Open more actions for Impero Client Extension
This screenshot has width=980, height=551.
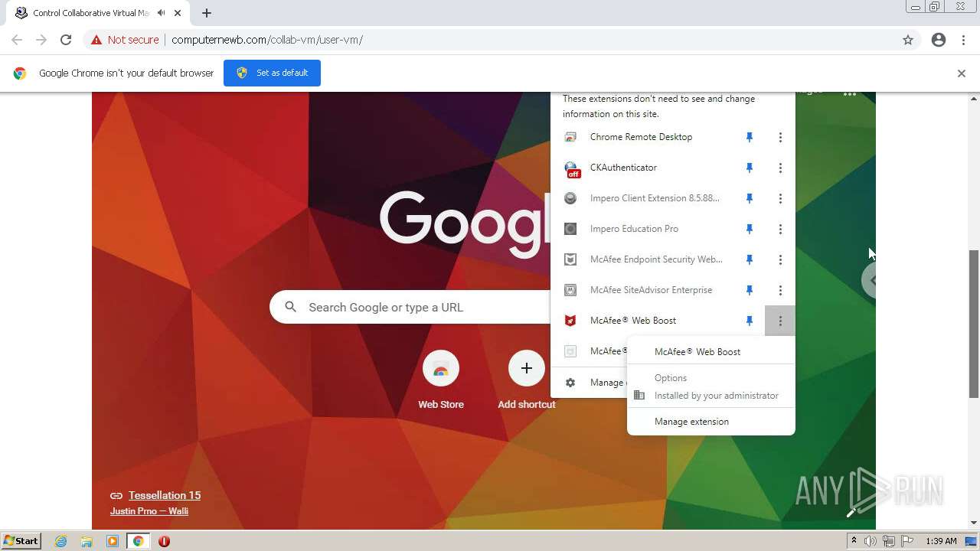click(x=780, y=198)
